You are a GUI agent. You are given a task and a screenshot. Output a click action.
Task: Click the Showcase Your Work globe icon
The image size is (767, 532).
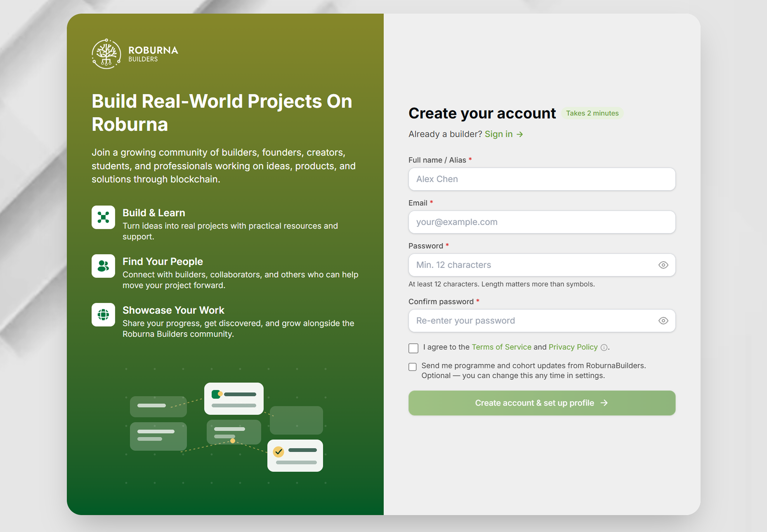point(103,315)
